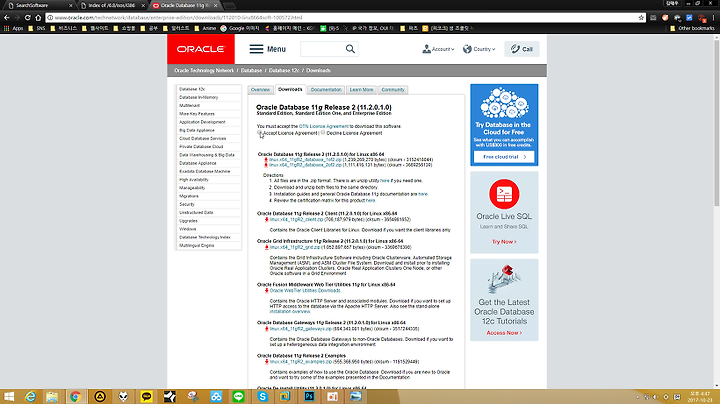The image size is (720, 404).
Task: Switch to SearchSoftware browser tab
Action: pyautogui.click(x=40, y=5)
